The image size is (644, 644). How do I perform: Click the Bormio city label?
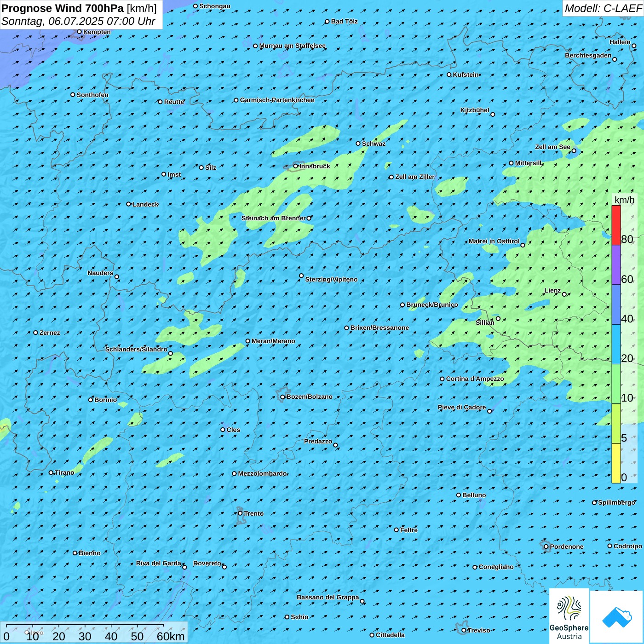[106, 400]
